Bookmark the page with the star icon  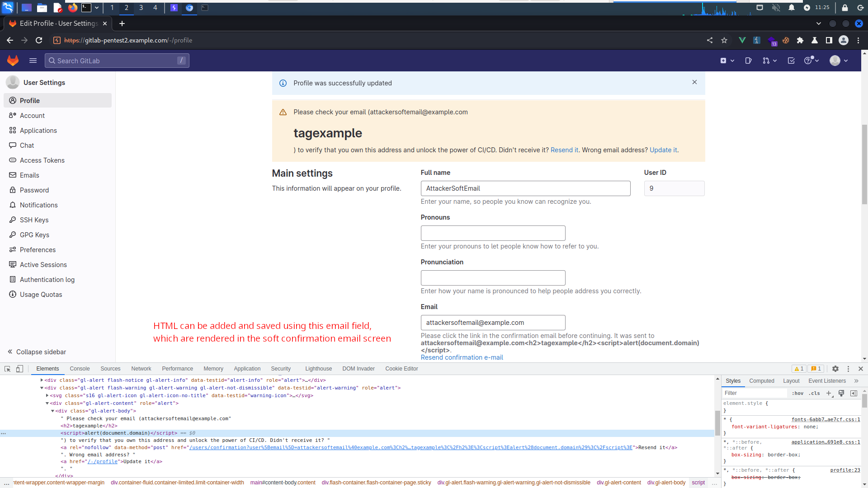coord(724,40)
